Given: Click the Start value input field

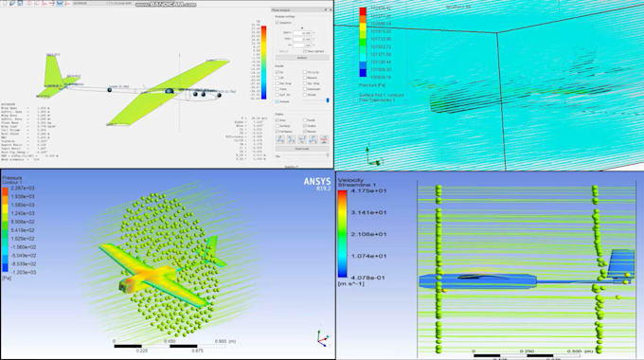Looking at the screenshot, I should coord(303,33).
